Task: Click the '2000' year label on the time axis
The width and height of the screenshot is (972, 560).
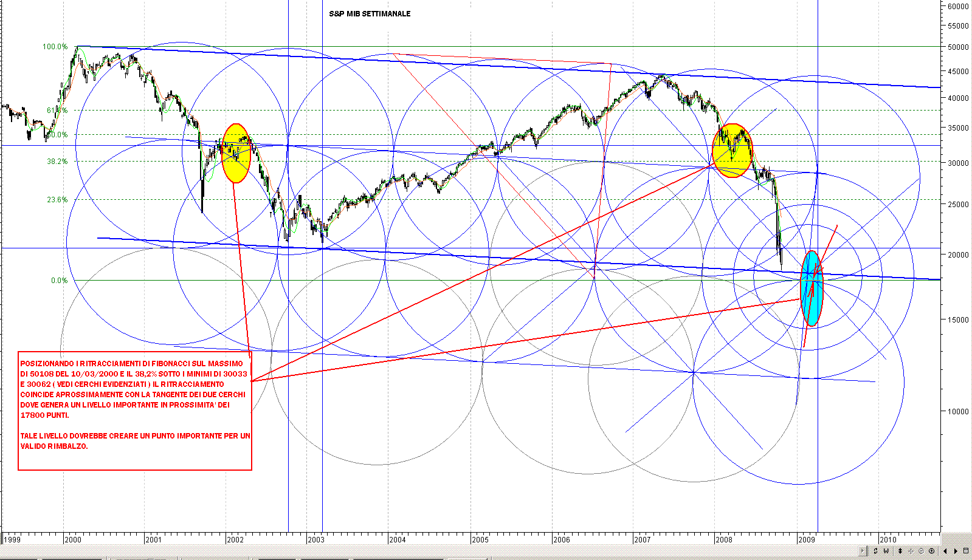Action: tap(73, 539)
